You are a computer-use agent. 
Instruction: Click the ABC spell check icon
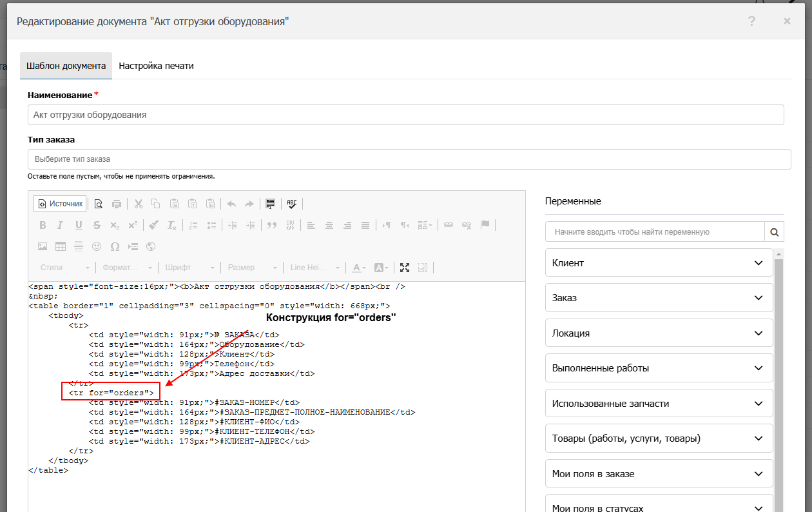coord(292,204)
